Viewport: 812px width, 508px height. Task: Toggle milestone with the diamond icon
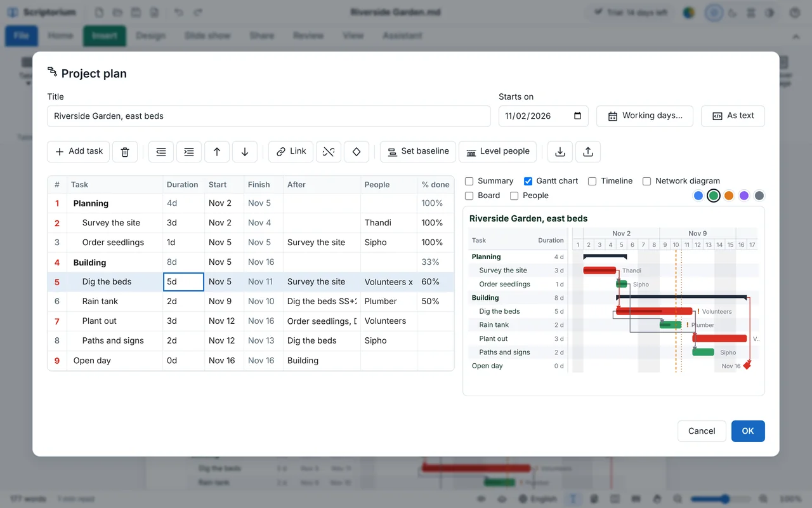coord(357,152)
